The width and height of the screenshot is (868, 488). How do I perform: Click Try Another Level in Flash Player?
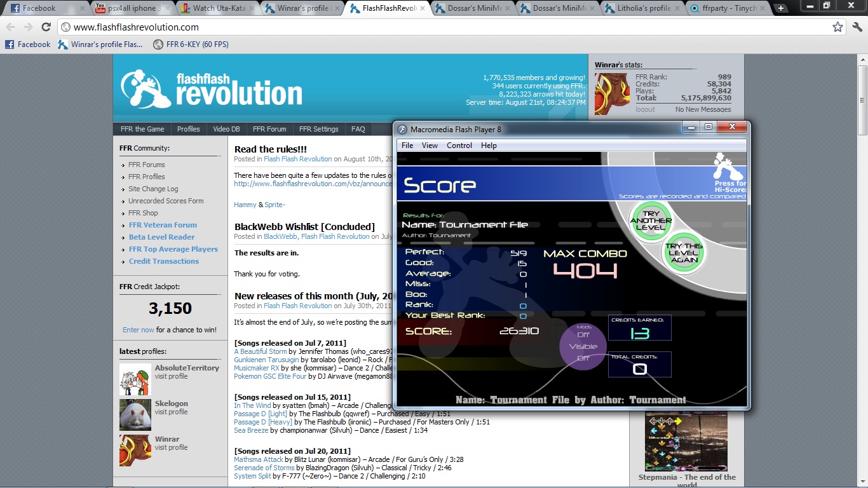pos(650,220)
